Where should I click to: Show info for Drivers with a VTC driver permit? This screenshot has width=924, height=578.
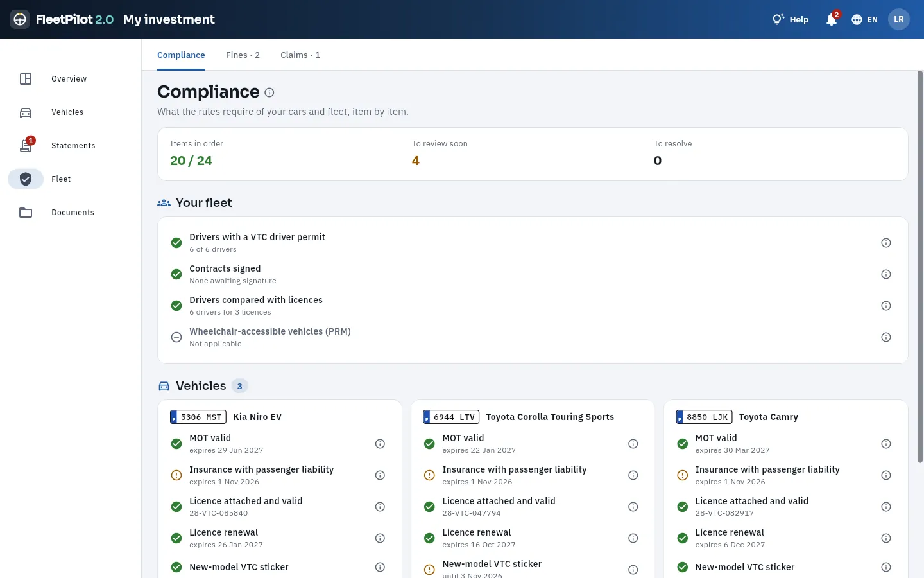click(886, 243)
